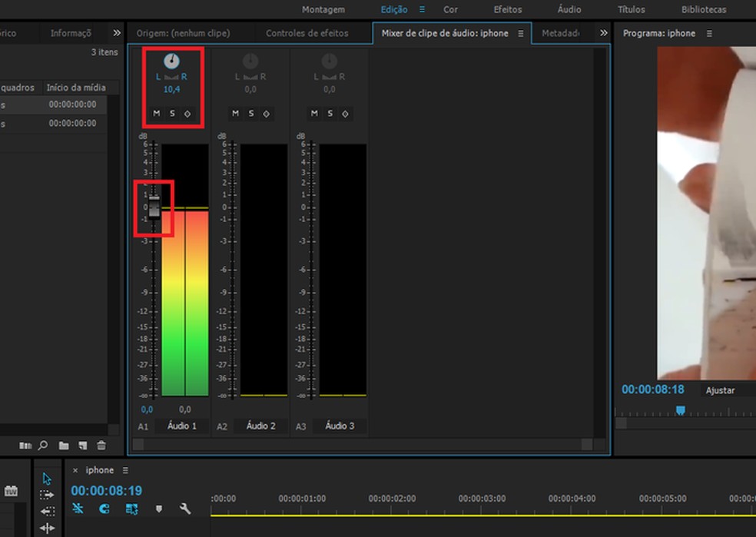
Task: Open timeline display settings wrench
Action: point(184,509)
